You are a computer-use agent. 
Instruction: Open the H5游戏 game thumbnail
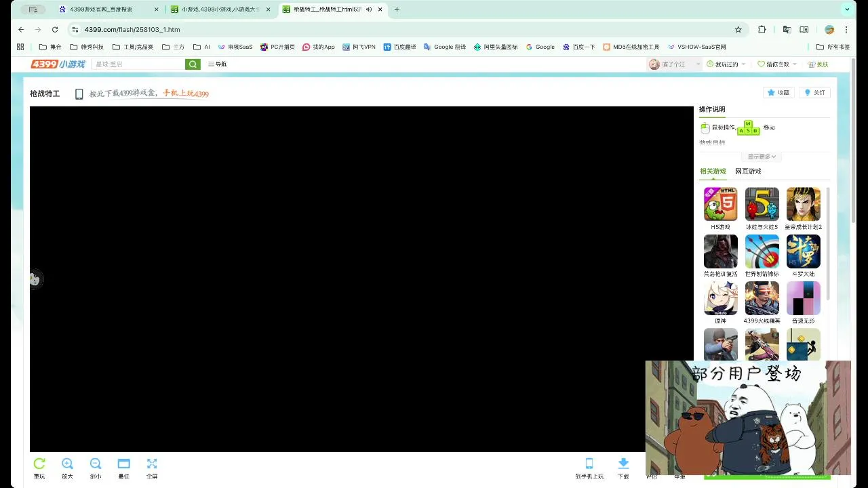click(x=720, y=204)
